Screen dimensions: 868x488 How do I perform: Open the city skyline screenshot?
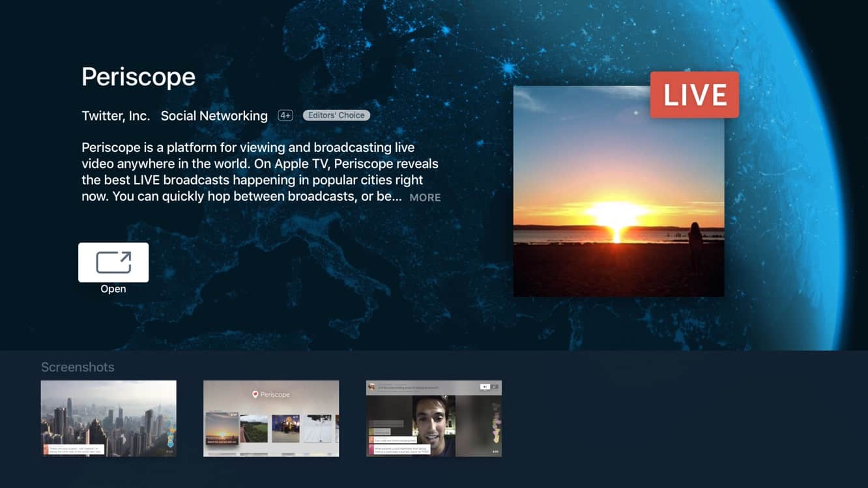(109, 418)
